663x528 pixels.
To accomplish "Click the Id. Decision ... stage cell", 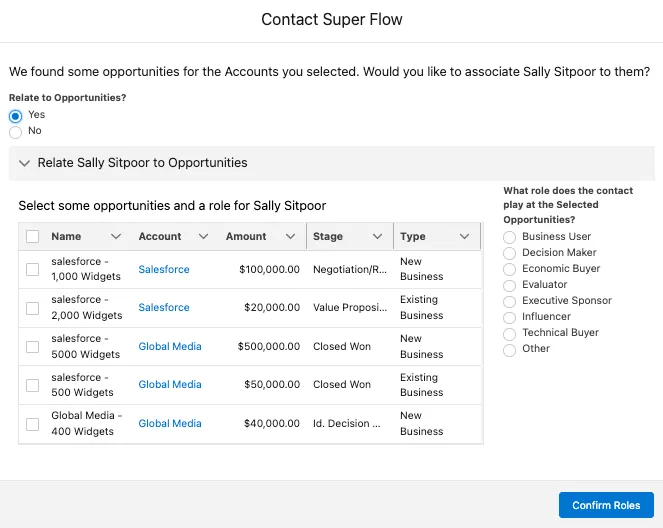I will tap(347, 423).
